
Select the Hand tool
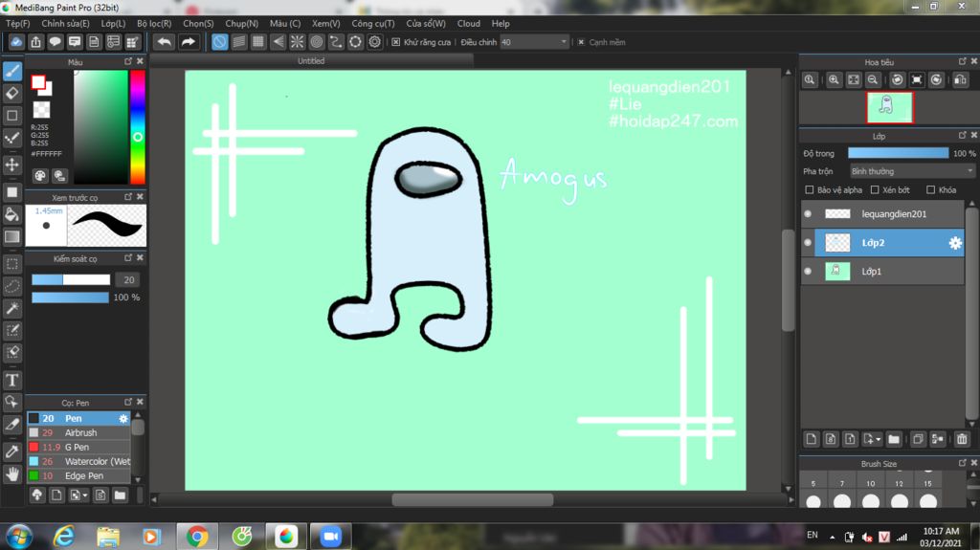pos(12,474)
